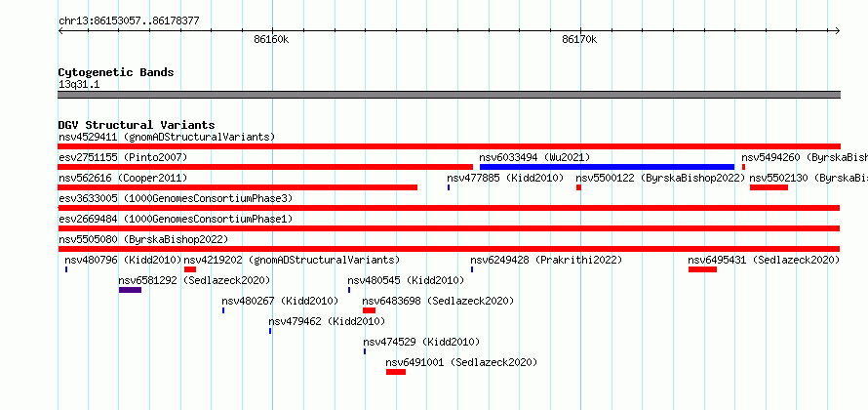The width and height of the screenshot is (868, 410).
Task: Click the Cytogenetic Bands track title
Action: click(116, 72)
